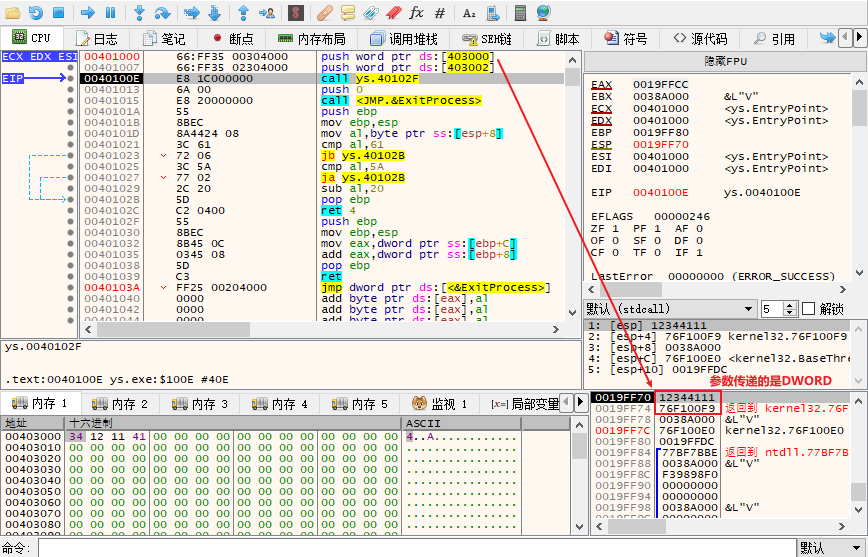Viewport: 868px width, 557px height.
Task: Open the variables hash icon
Action: pos(440,12)
